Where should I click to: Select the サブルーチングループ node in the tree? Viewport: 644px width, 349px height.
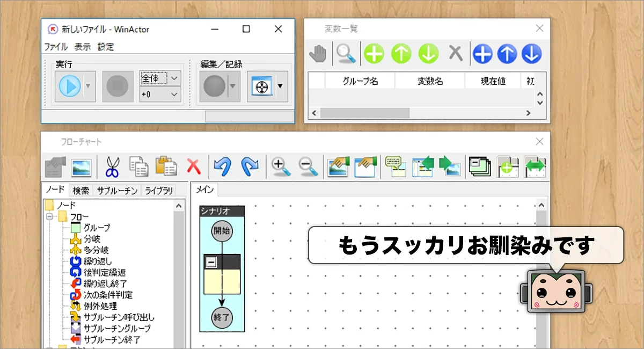[x=117, y=328]
